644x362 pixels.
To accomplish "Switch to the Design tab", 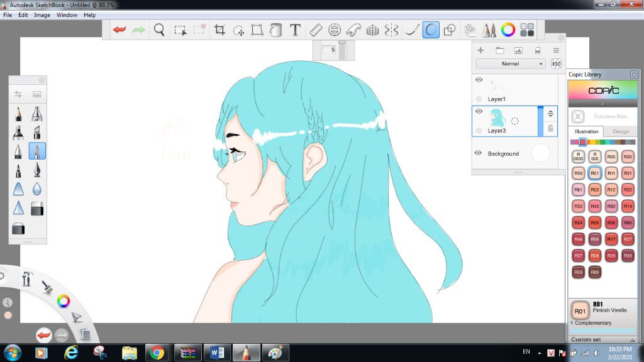I will tap(621, 131).
